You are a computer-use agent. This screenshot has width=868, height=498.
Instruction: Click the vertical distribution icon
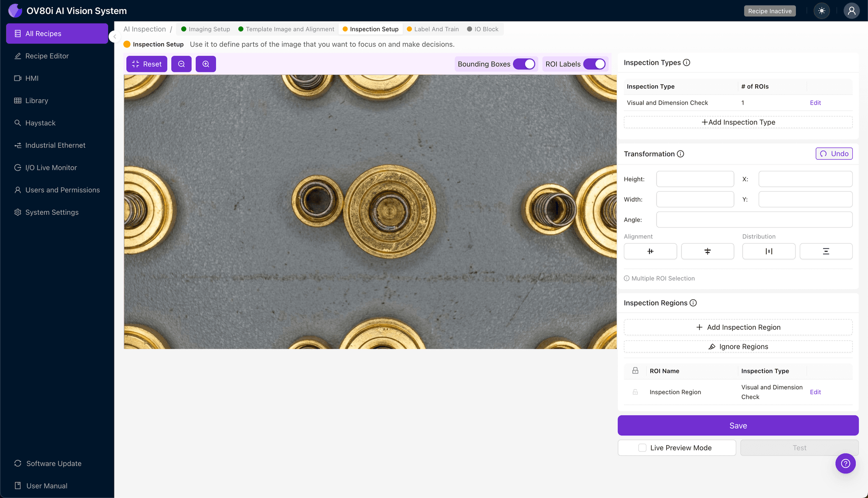[x=826, y=251]
